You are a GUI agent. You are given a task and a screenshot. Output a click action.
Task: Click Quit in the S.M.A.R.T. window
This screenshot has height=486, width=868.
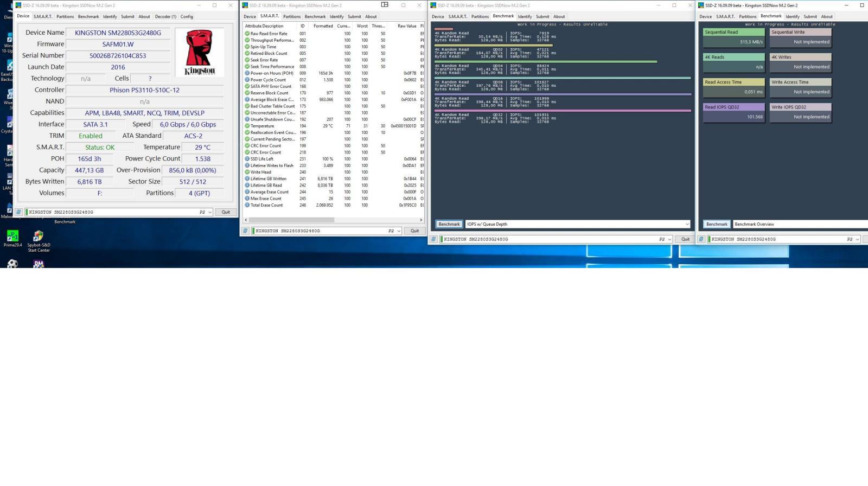pos(414,231)
